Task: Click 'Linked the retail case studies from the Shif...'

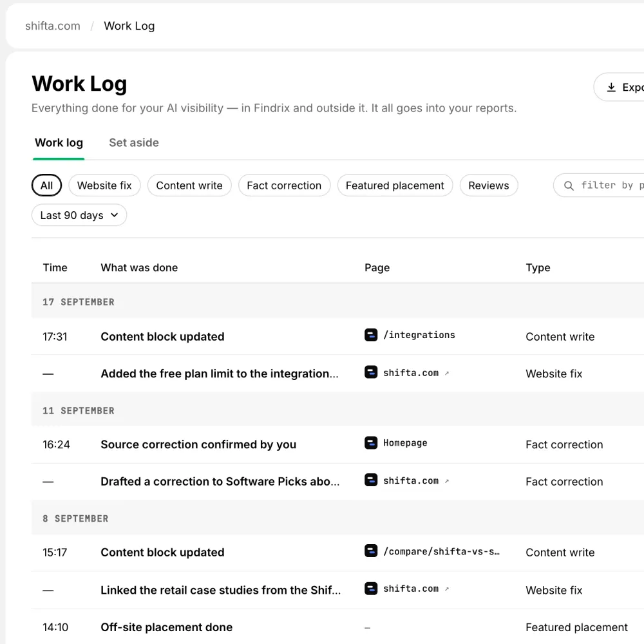Action: pos(221,590)
